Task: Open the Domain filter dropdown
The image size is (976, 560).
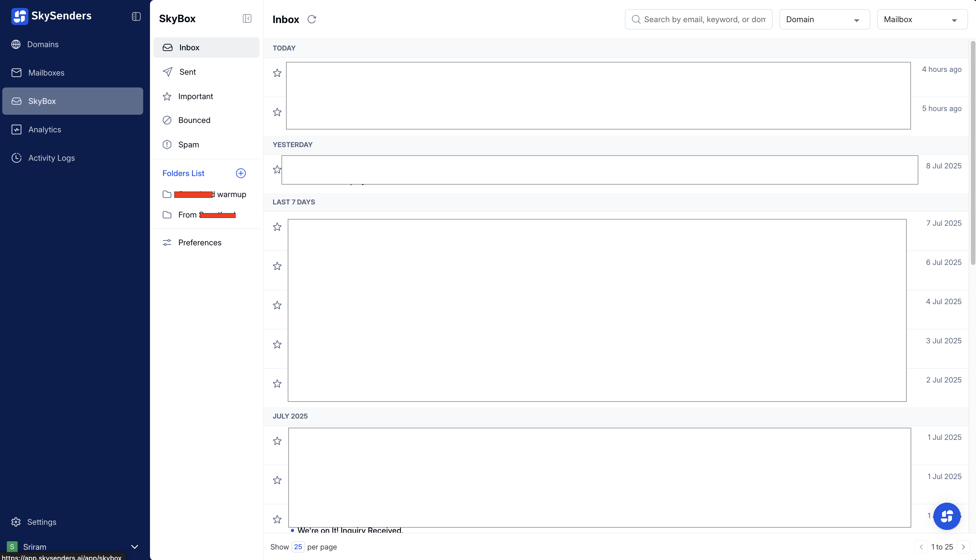Action: click(824, 20)
